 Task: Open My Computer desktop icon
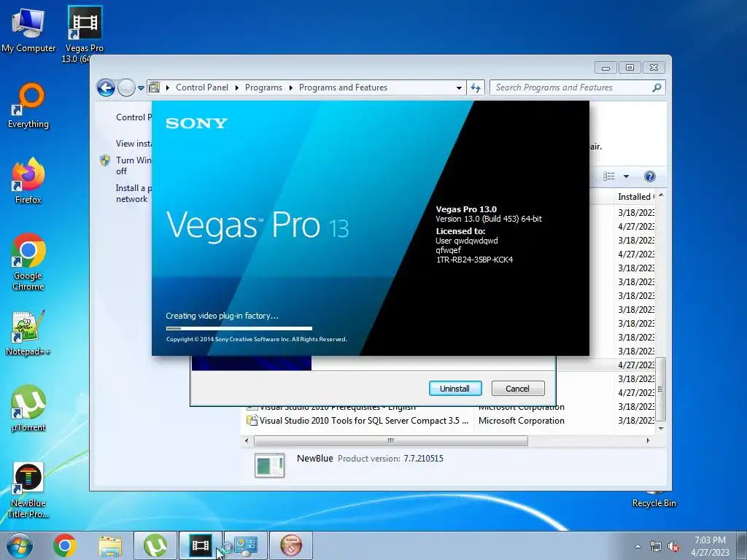(28, 29)
